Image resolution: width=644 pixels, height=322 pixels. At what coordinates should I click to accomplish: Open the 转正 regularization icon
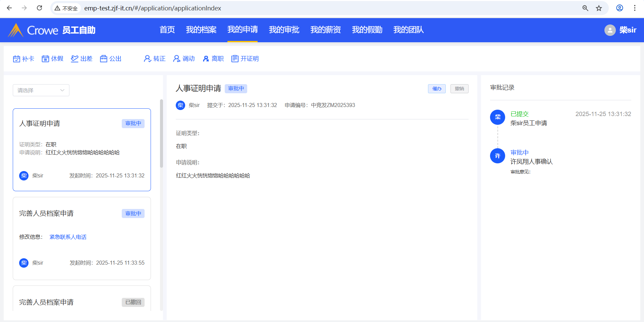pos(147,59)
